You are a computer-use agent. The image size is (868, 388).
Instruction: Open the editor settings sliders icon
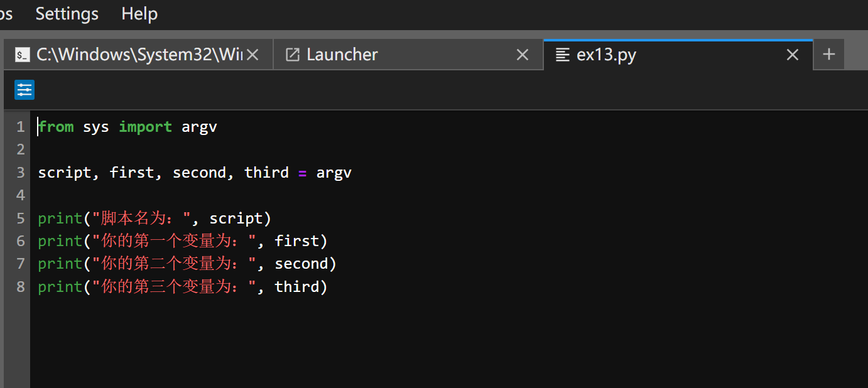tap(24, 90)
